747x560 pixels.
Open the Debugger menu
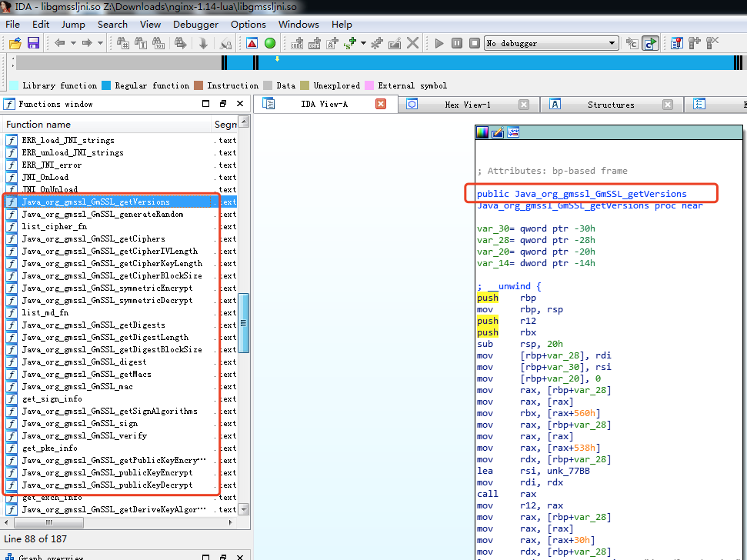(x=195, y=24)
